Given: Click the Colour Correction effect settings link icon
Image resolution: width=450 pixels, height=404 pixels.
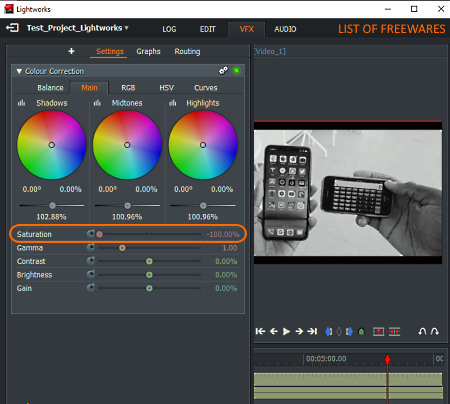Looking at the screenshot, I should point(223,71).
